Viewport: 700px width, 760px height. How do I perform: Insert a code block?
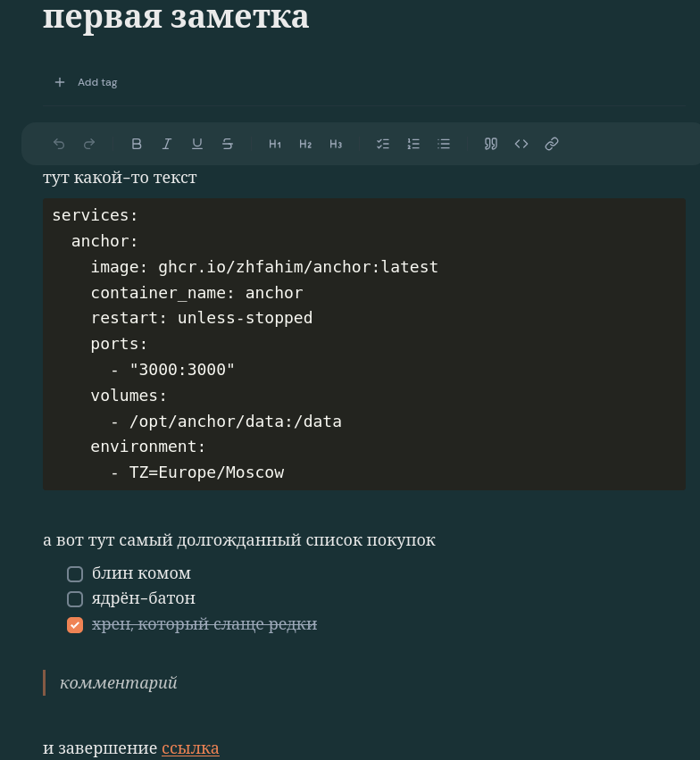521,144
